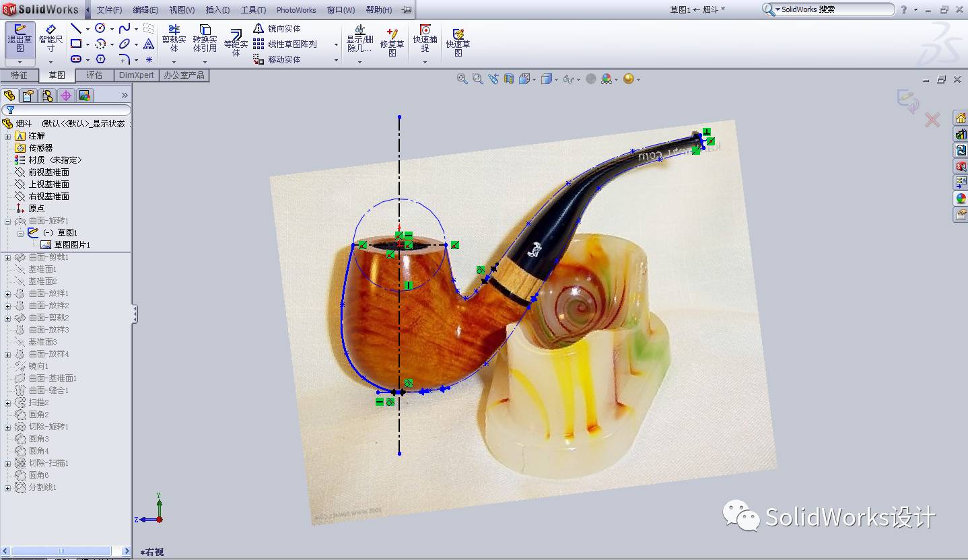Switch to the 评估 (Evaluate) tab

click(94, 75)
